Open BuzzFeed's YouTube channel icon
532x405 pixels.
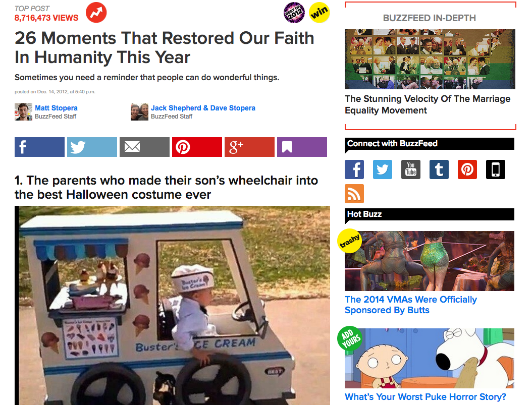(x=411, y=169)
